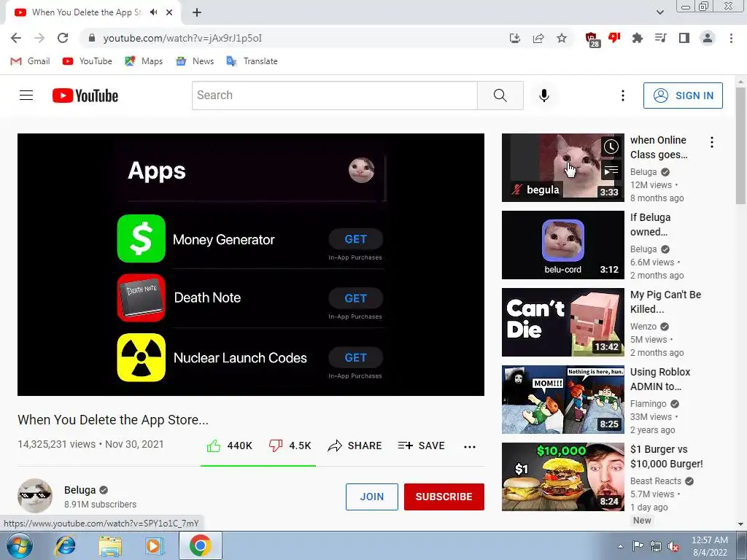Open a new tab with plus button
The image size is (747, 560).
(x=197, y=12)
